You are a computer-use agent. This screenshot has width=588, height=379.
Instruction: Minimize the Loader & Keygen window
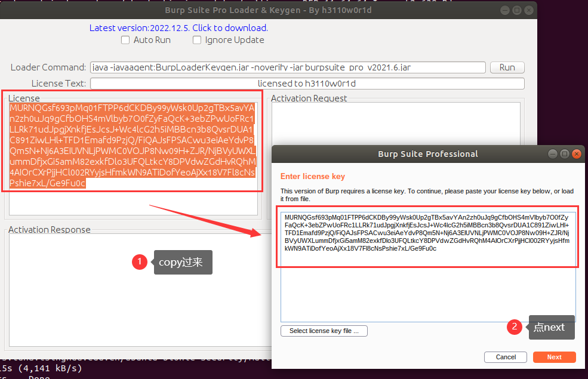tap(505, 10)
